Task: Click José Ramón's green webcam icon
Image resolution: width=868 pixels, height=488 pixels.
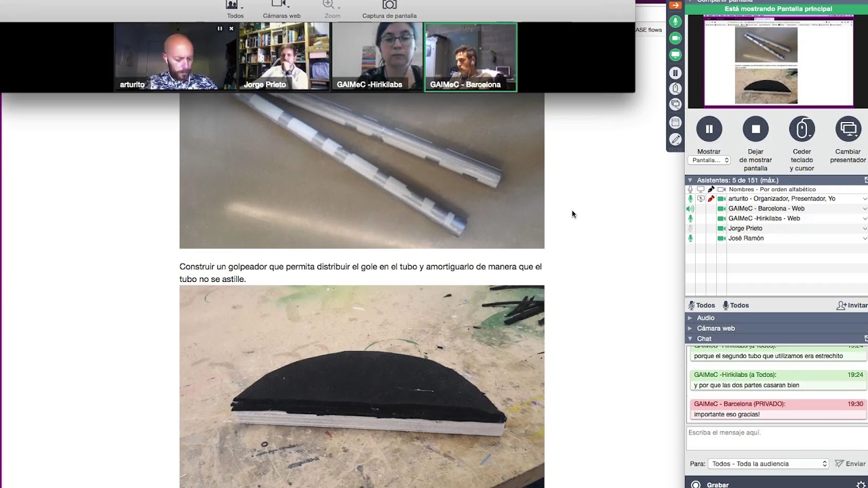Action: point(722,239)
